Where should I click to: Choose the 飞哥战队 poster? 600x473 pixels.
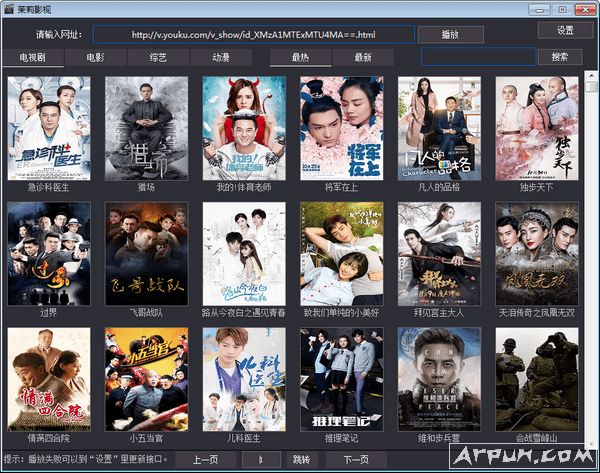[146, 252]
